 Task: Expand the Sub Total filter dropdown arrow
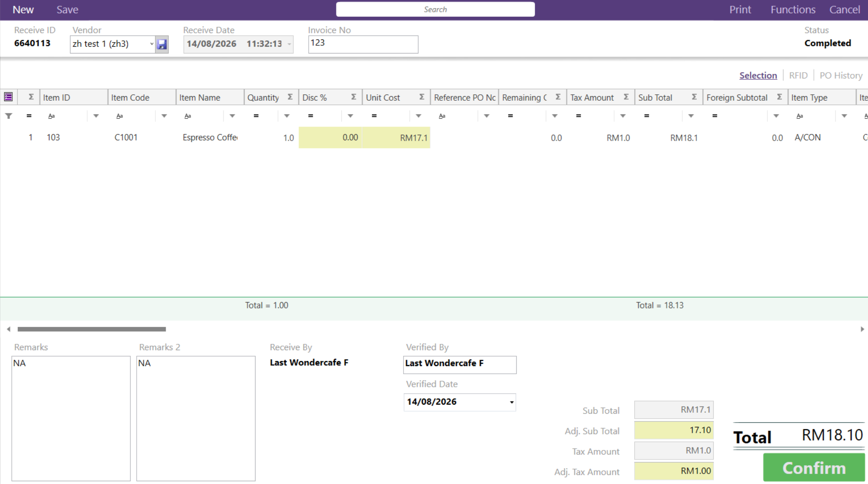click(690, 116)
